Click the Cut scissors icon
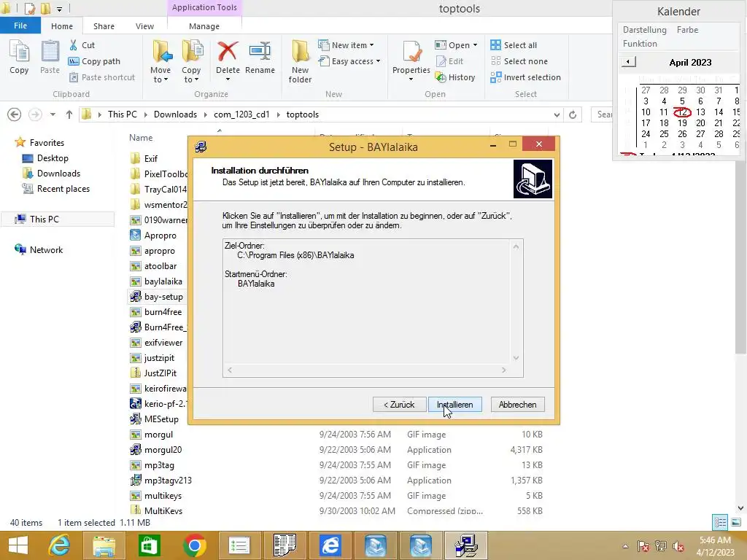 74,45
